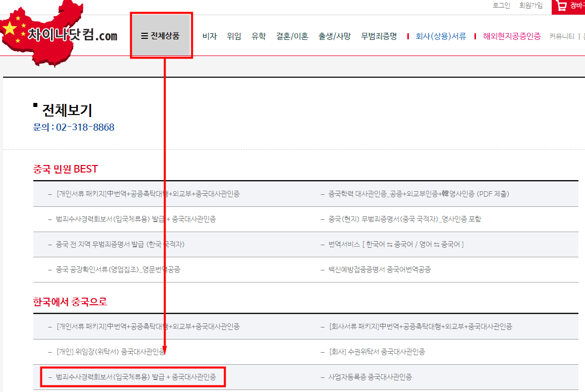Open the 전체상품 hamburger menu

[161, 36]
